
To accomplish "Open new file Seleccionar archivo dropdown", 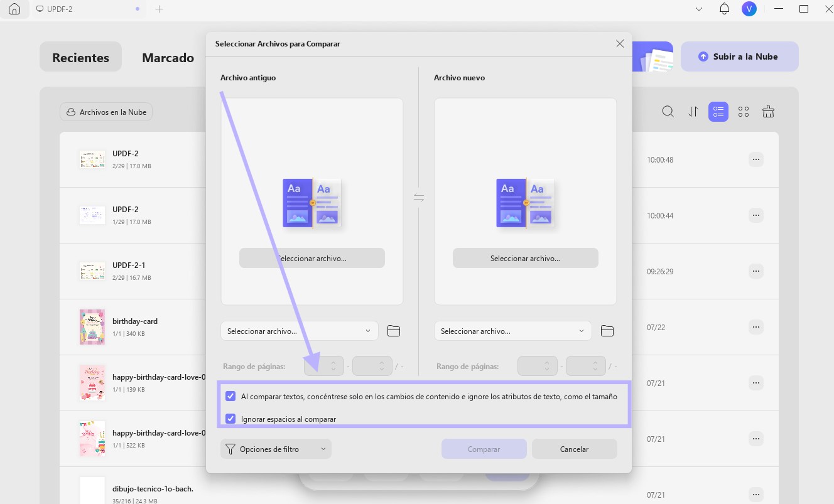I will coord(513,331).
